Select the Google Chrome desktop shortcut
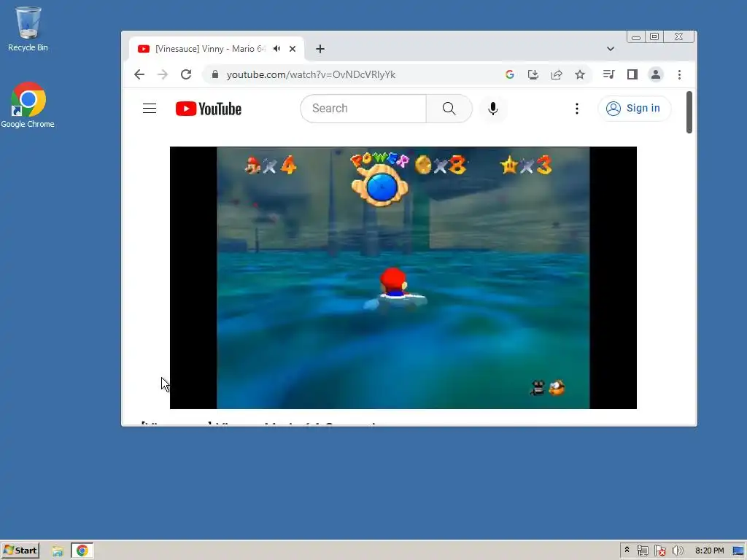This screenshot has width=747, height=560. tap(28, 105)
